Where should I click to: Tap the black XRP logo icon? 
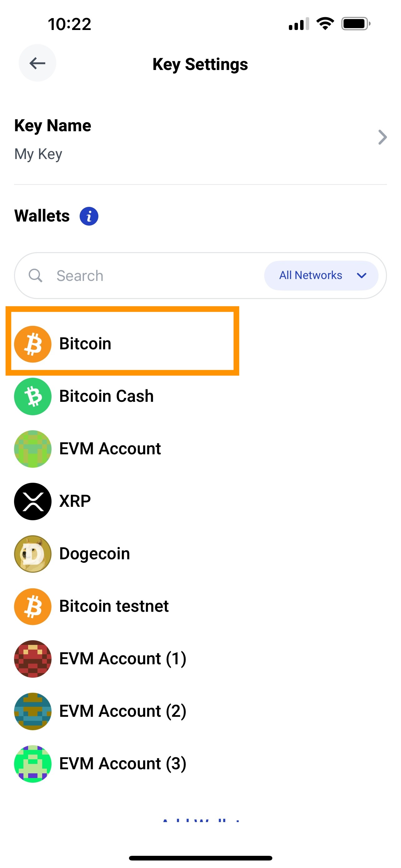(x=33, y=501)
